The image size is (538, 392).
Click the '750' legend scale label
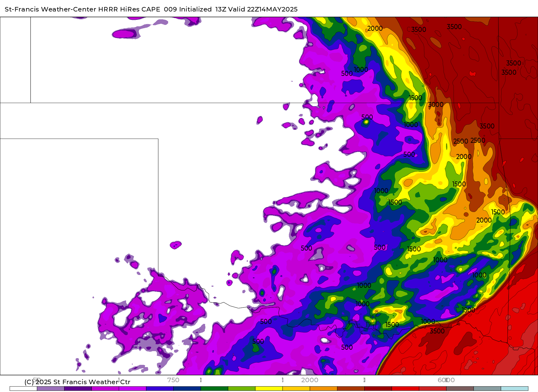click(x=173, y=380)
